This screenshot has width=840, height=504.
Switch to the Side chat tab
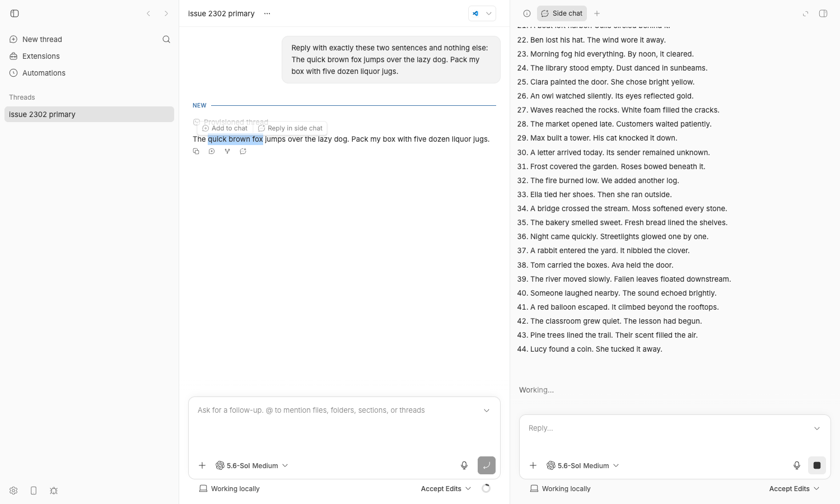(x=562, y=13)
